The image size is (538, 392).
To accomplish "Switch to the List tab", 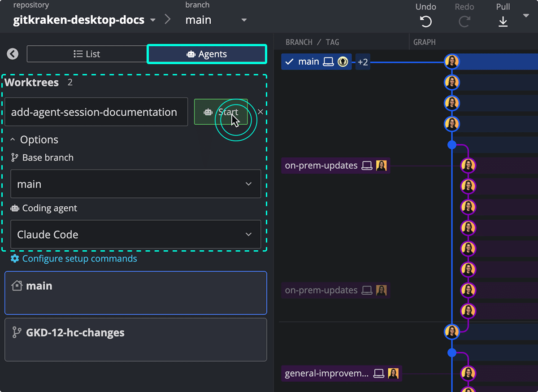I will (87, 53).
